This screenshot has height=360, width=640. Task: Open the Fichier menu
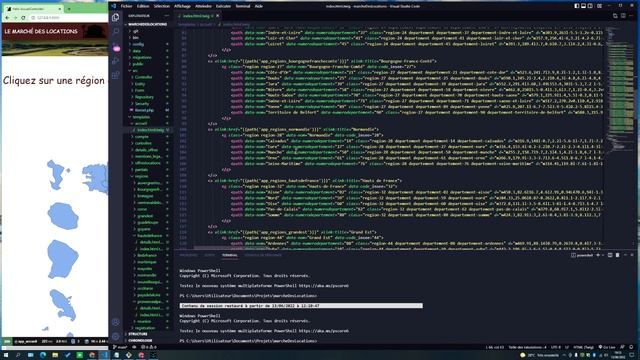(126, 6)
